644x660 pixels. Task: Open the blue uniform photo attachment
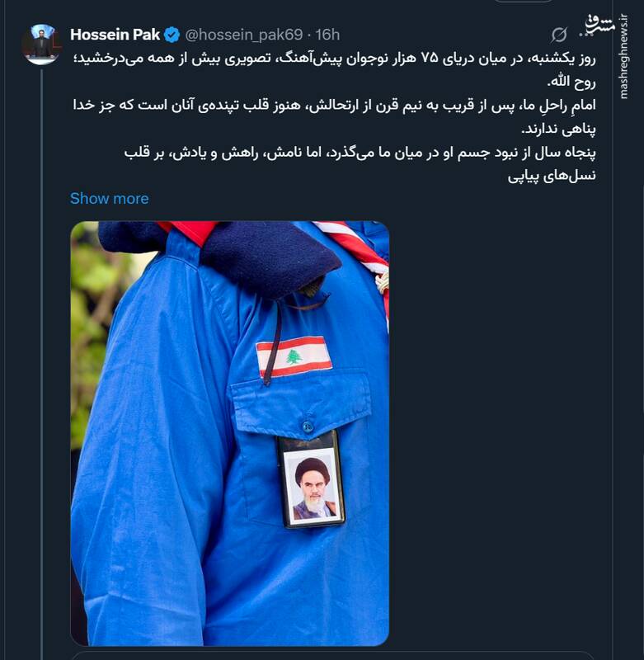230,433
